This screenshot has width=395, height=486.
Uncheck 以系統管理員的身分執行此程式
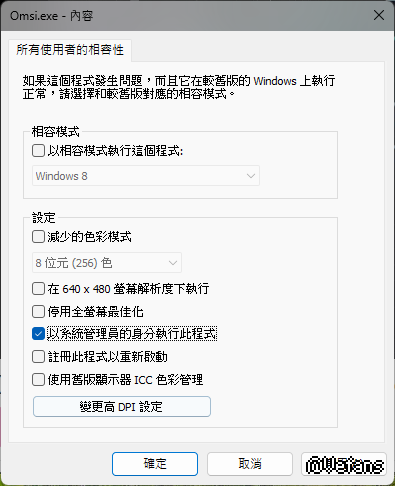[x=38, y=334]
